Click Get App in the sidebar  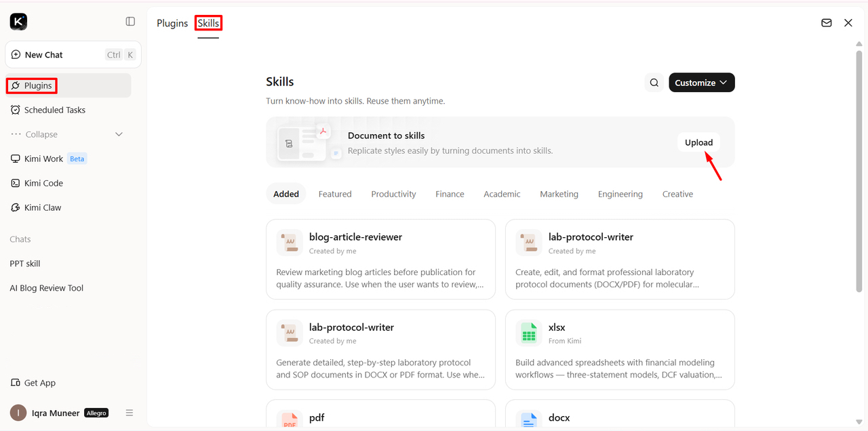tap(33, 383)
